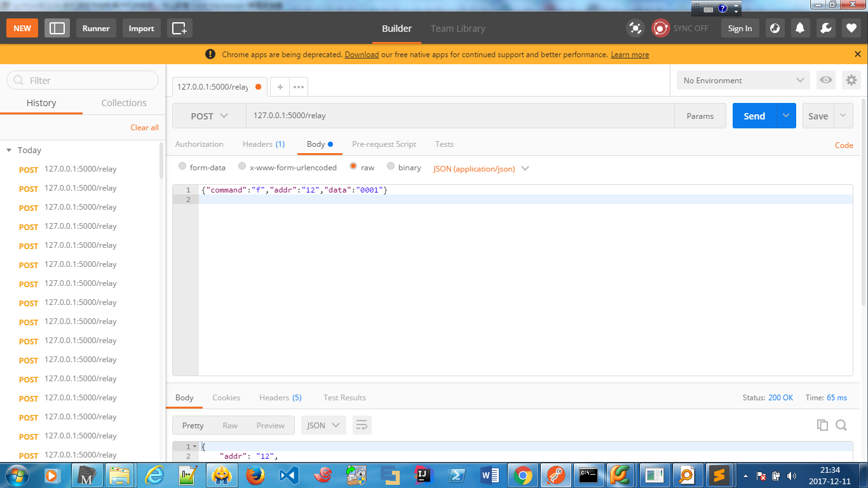Collapse response JSON at line 1

click(194, 447)
